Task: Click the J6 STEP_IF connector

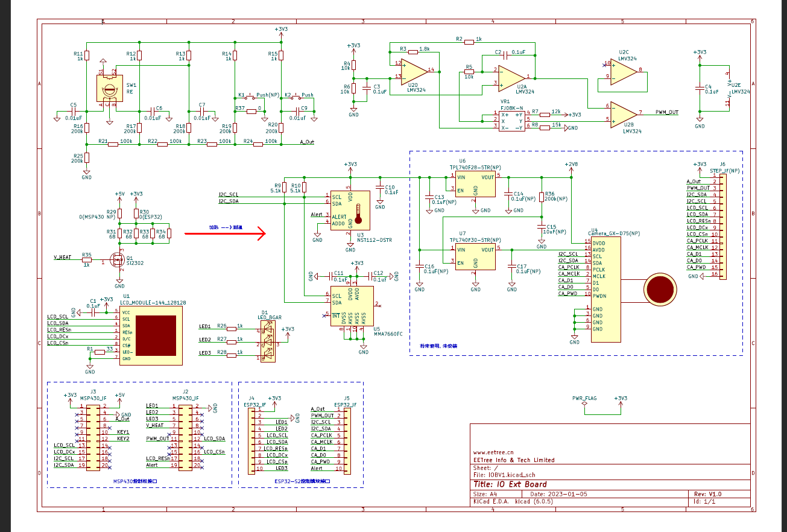Action: (722, 227)
